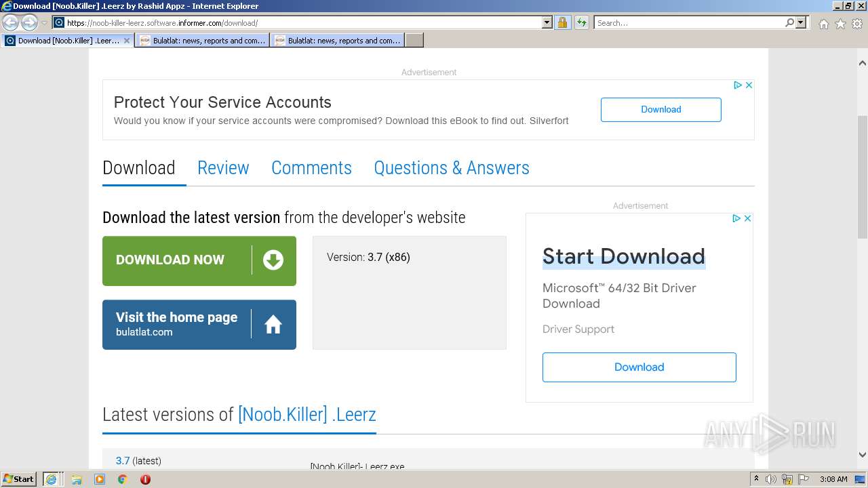Click the [Noob.Killer] .Leerz heading link
The height and width of the screenshot is (488, 868).
click(x=307, y=415)
